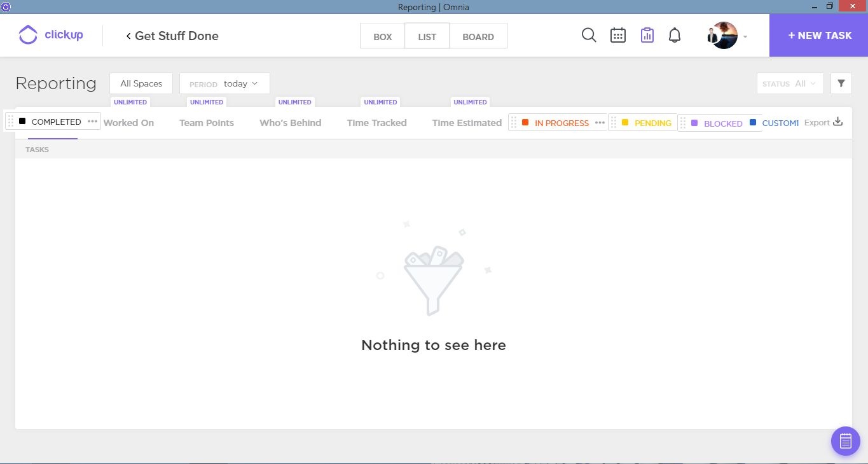
Task: Click the All Spaces button
Action: (x=141, y=83)
